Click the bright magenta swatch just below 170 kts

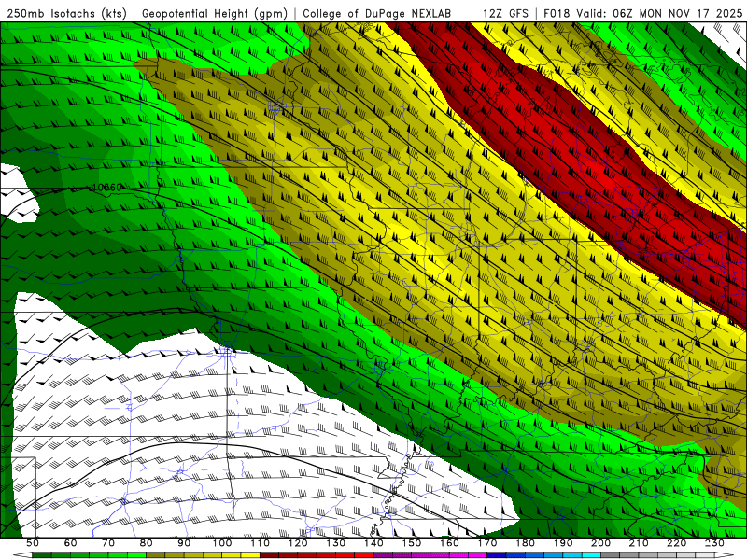478,555
